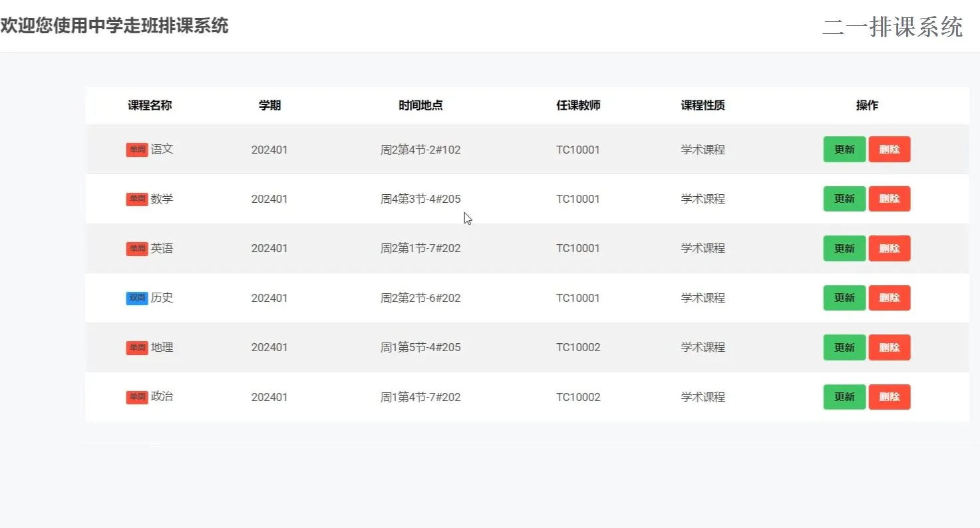Click the 更新 button for 政治

[x=844, y=397]
